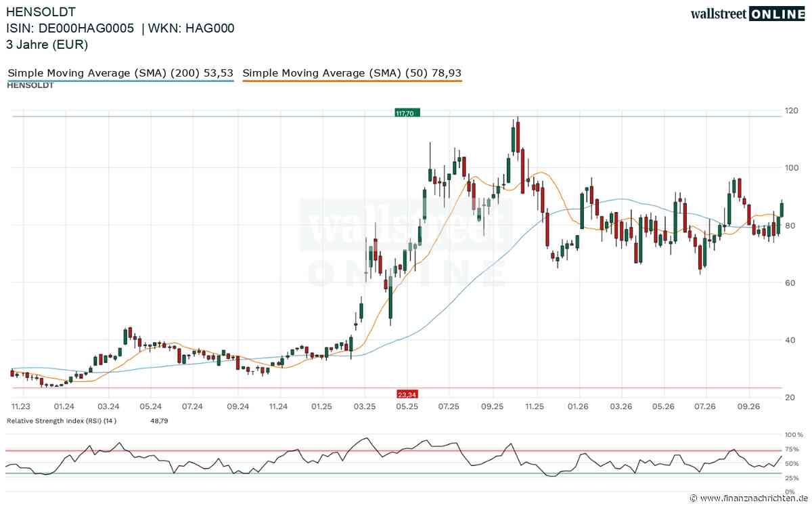Click the 05.24 date axis label
Viewport: 812px width, 508px height.
(x=150, y=406)
